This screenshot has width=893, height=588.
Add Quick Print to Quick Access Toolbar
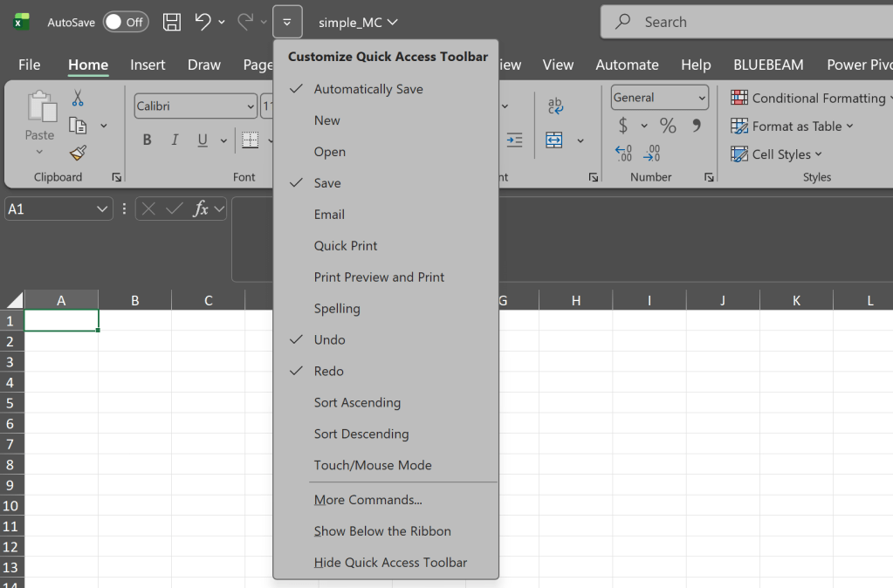(386, 246)
